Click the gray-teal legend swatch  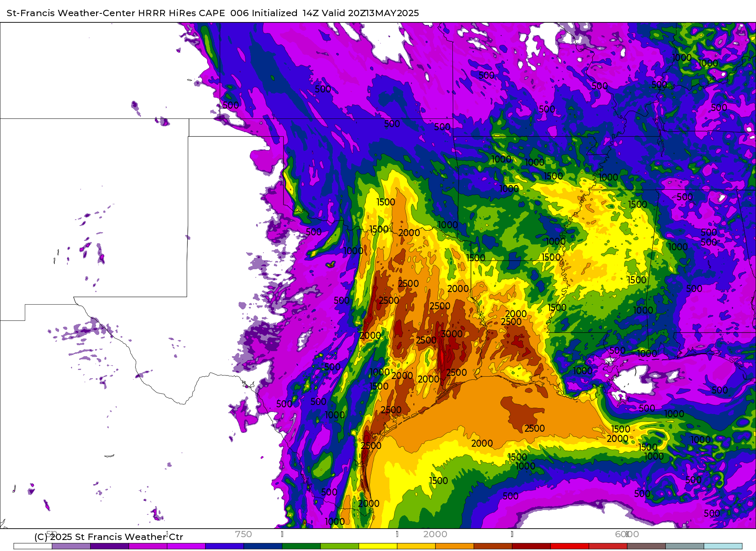(x=685, y=546)
